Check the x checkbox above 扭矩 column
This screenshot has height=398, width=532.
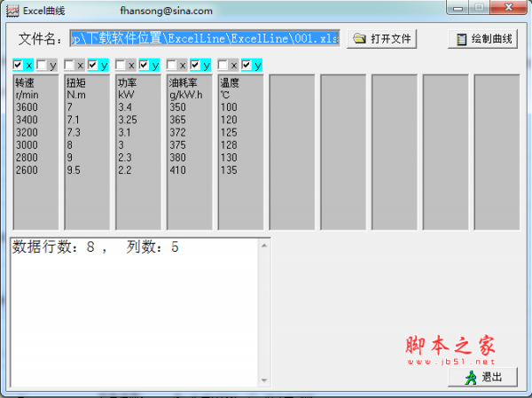pos(69,65)
